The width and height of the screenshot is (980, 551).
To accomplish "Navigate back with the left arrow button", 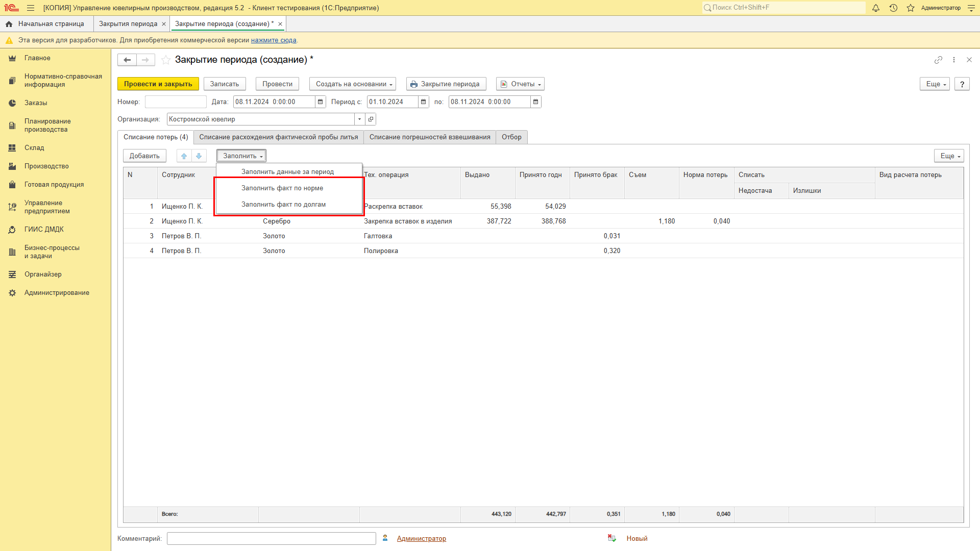I will (127, 60).
